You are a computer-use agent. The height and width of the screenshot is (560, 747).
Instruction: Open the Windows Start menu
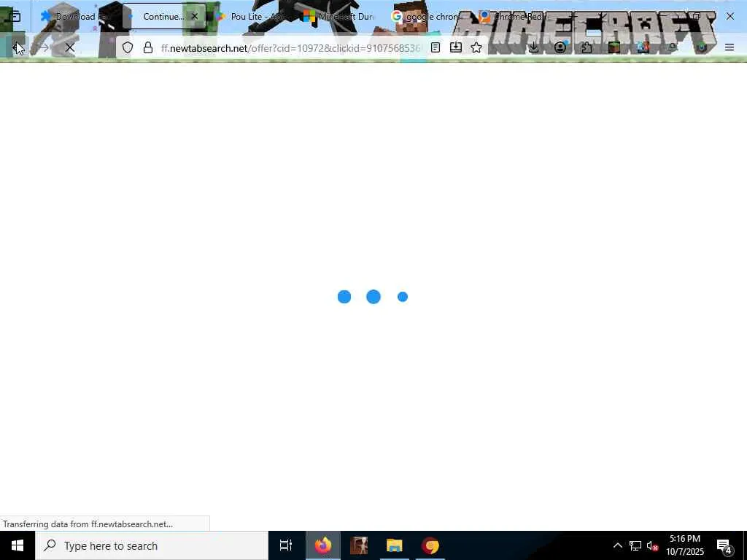click(18, 545)
